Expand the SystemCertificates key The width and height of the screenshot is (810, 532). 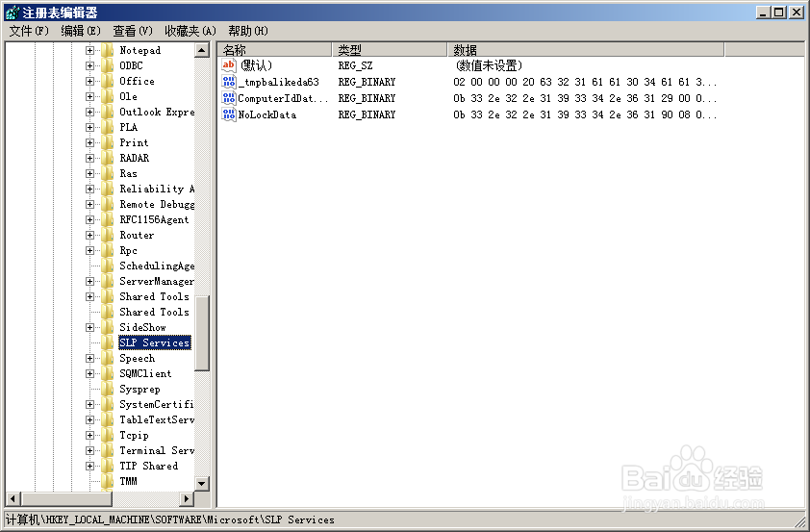pyautogui.click(x=89, y=404)
